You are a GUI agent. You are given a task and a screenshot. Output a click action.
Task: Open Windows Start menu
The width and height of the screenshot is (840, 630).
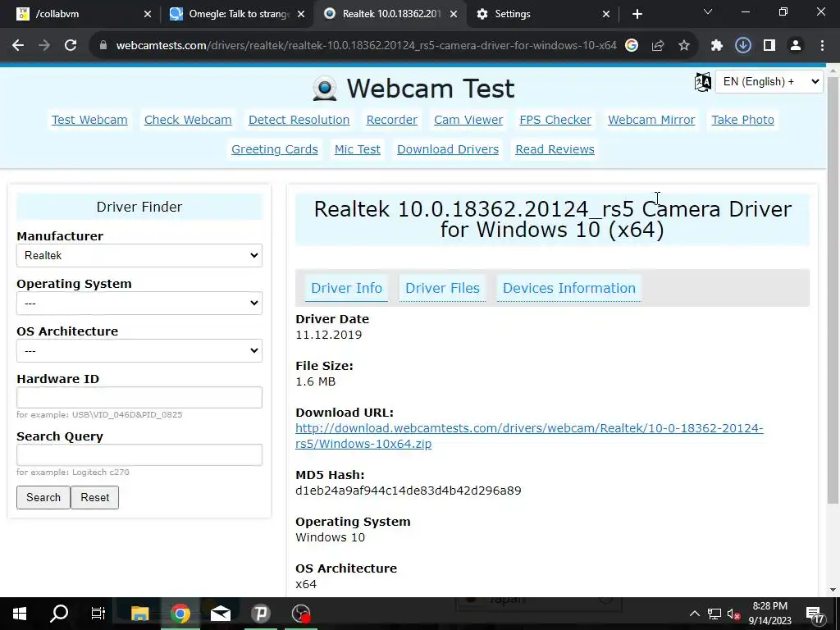[x=20, y=614]
